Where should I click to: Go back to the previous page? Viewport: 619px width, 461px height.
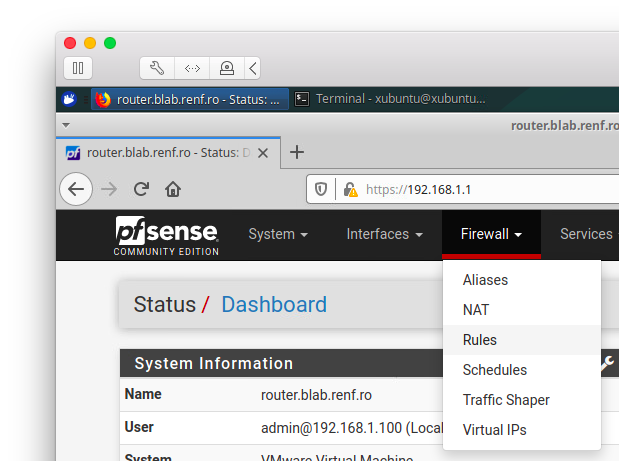point(76,189)
